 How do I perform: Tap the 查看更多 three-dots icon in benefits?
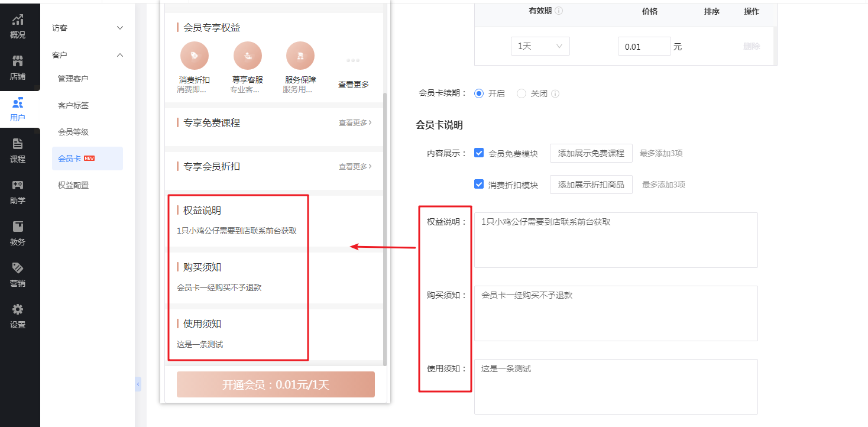tap(353, 60)
